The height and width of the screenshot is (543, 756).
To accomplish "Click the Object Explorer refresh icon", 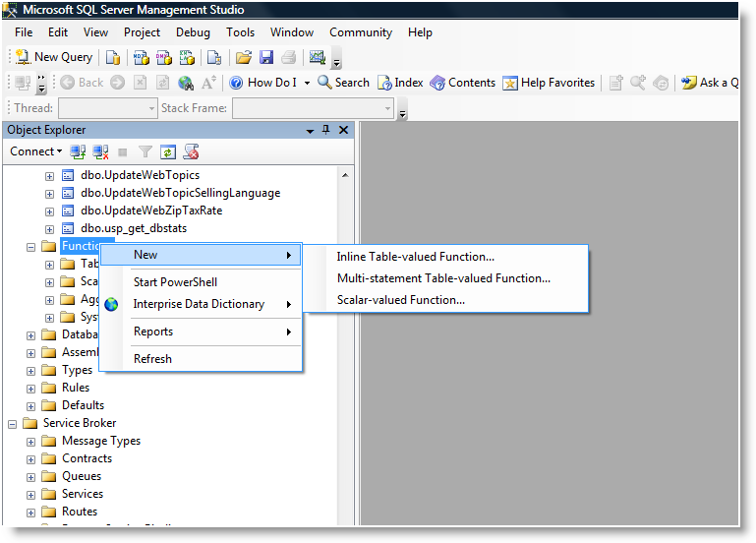I will 168,151.
